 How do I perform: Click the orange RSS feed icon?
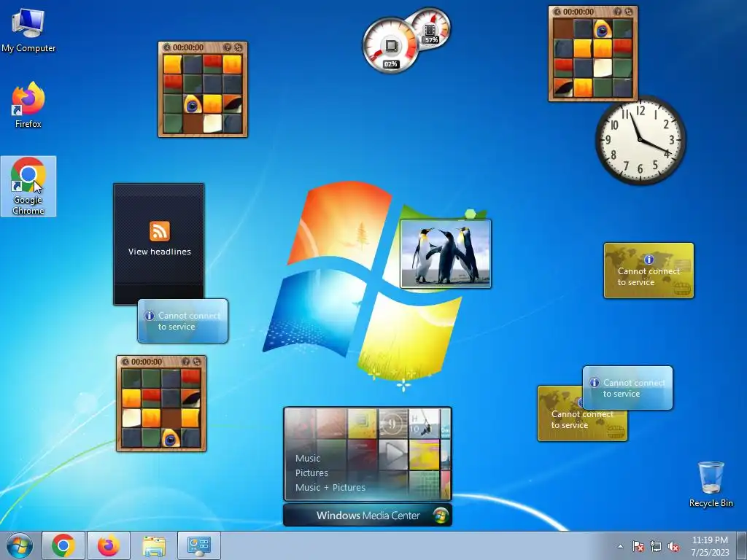[160, 231]
